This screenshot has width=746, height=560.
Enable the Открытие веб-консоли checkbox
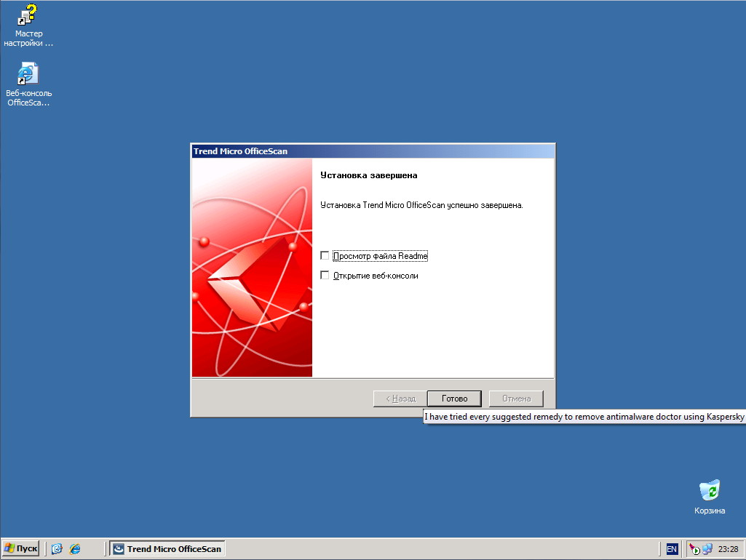(325, 275)
